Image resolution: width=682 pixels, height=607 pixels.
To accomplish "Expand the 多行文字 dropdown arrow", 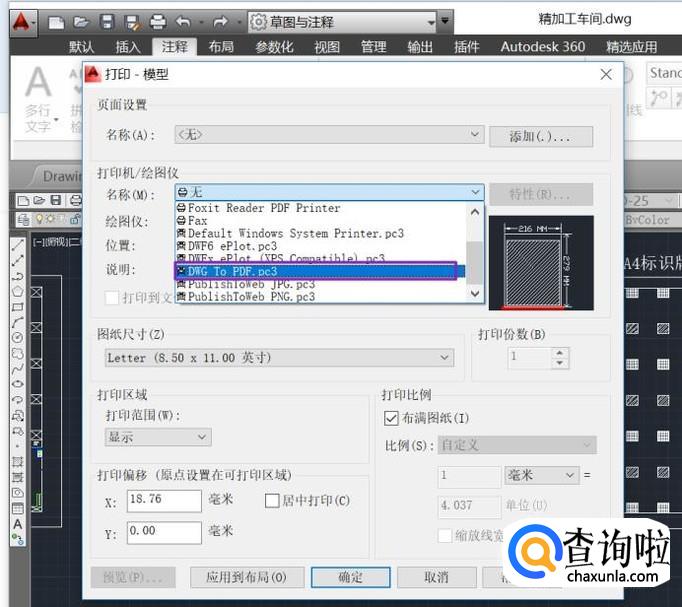I will coord(56,119).
